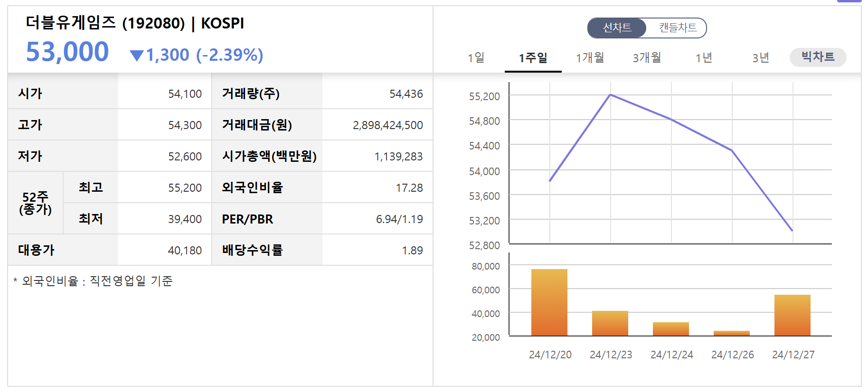Switch to the 캔들차트 candle chart view

coord(677,28)
